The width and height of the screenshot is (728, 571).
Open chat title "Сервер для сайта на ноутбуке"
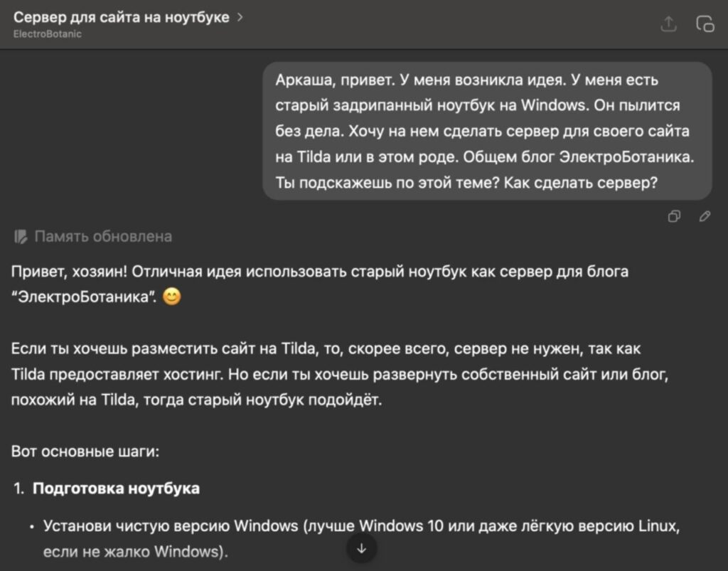coord(121,17)
